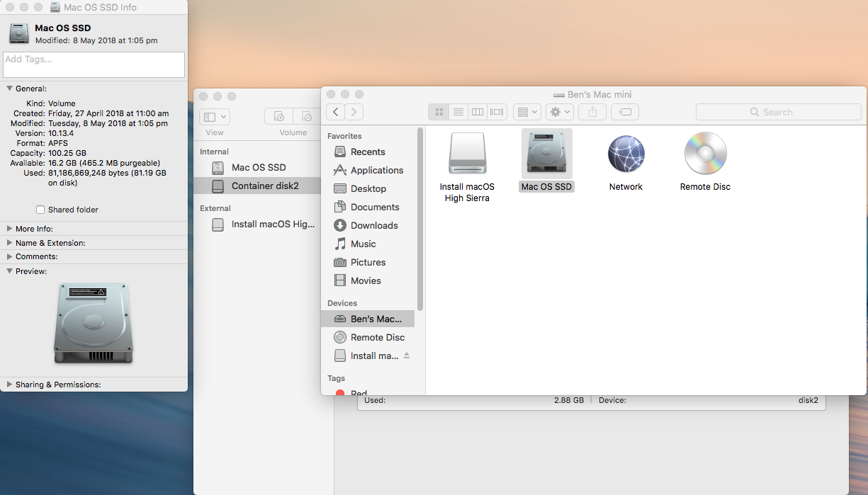The height and width of the screenshot is (495, 868).
Task: Expand the Comments section
Action: pos(10,256)
